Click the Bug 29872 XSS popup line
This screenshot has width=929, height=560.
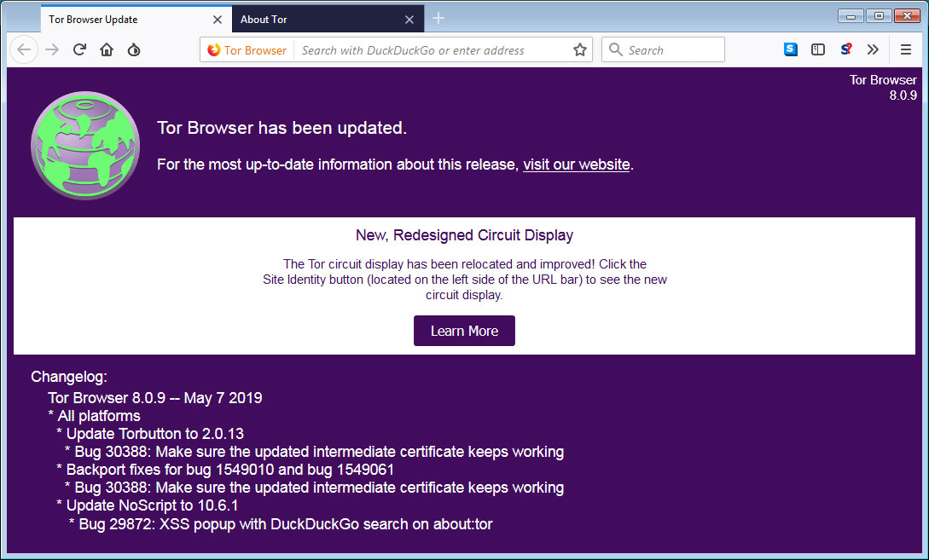click(x=281, y=524)
